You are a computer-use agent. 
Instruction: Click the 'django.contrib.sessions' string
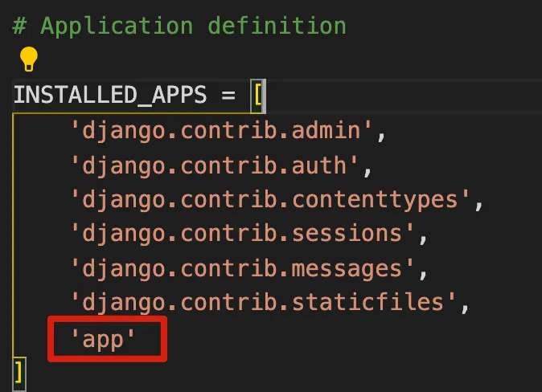(x=242, y=234)
